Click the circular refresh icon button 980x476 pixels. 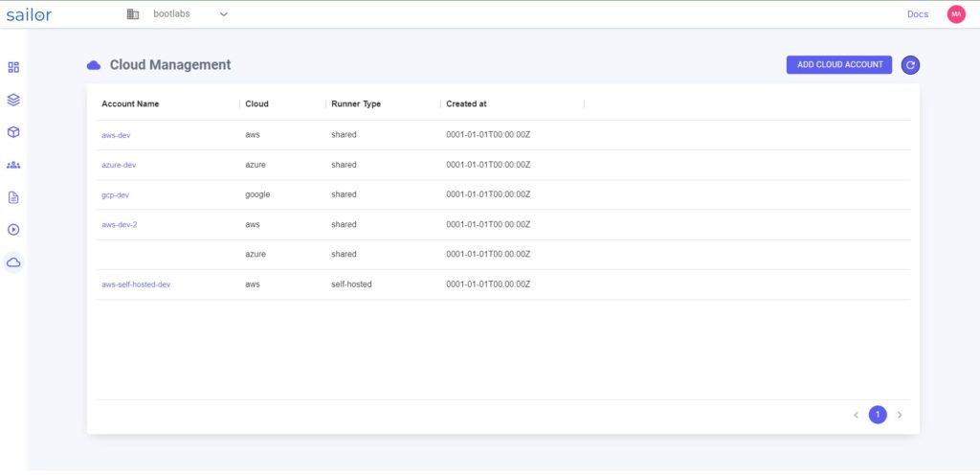[910, 64]
